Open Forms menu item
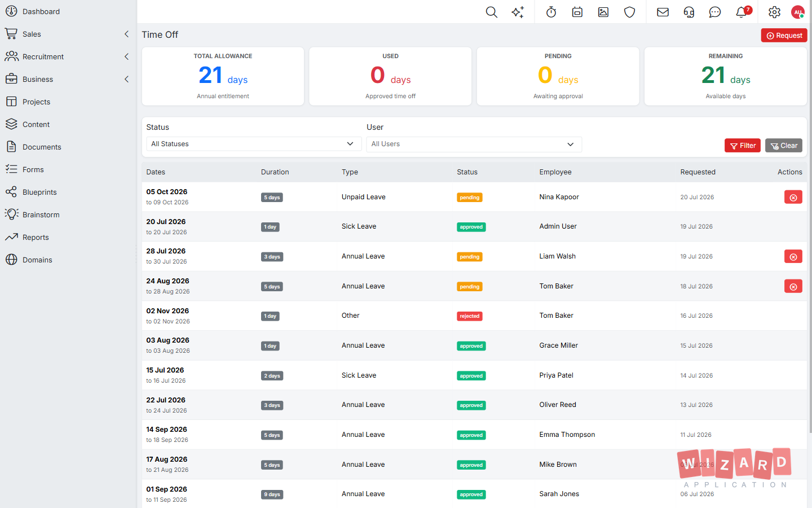 pos(33,169)
